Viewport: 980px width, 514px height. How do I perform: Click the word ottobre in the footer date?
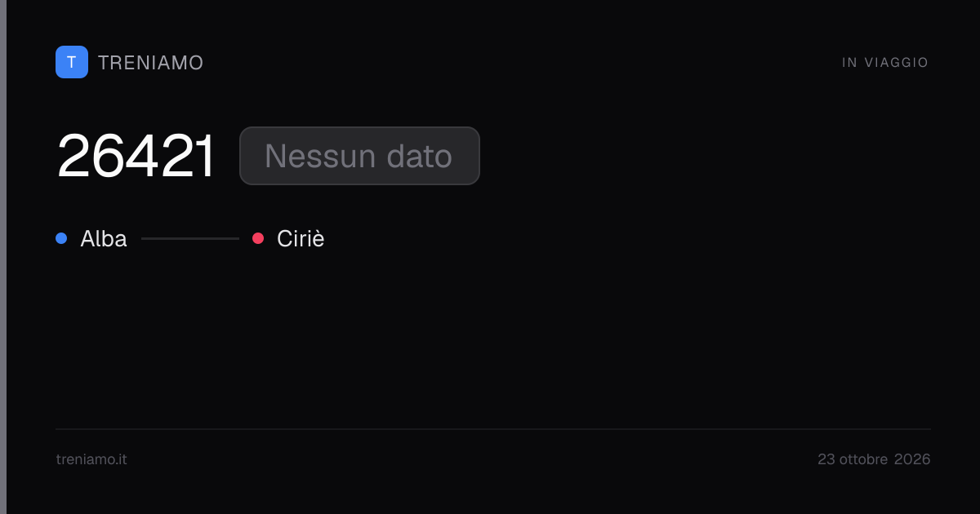point(862,459)
